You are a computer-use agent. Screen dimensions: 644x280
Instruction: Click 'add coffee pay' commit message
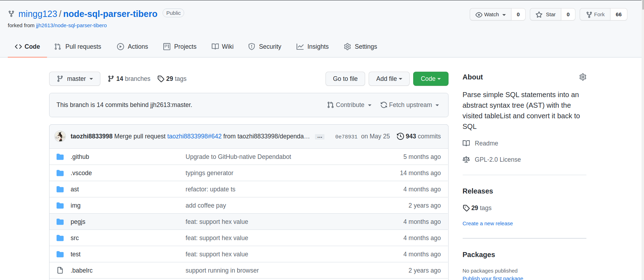coord(206,205)
